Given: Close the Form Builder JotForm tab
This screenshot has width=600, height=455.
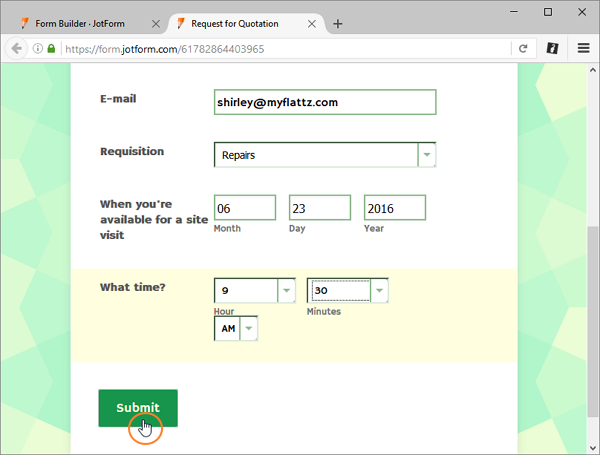Looking at the screenshot, I should coord(155,23).
